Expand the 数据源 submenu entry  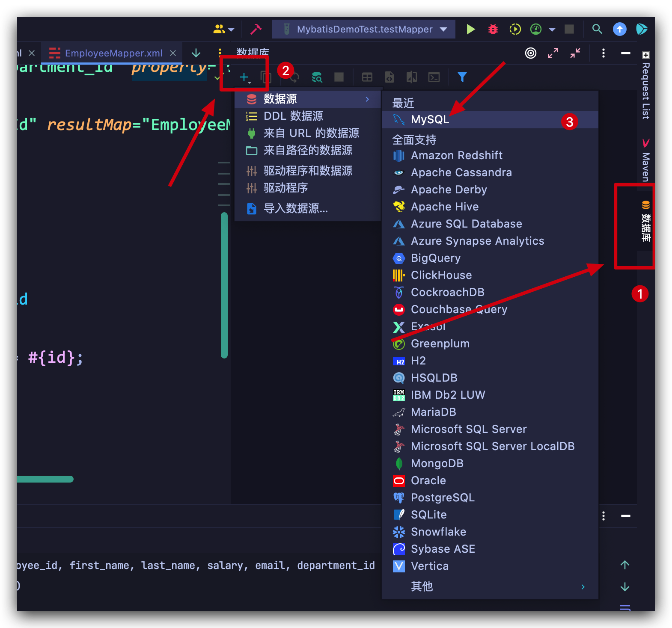(x=307, y=99)
